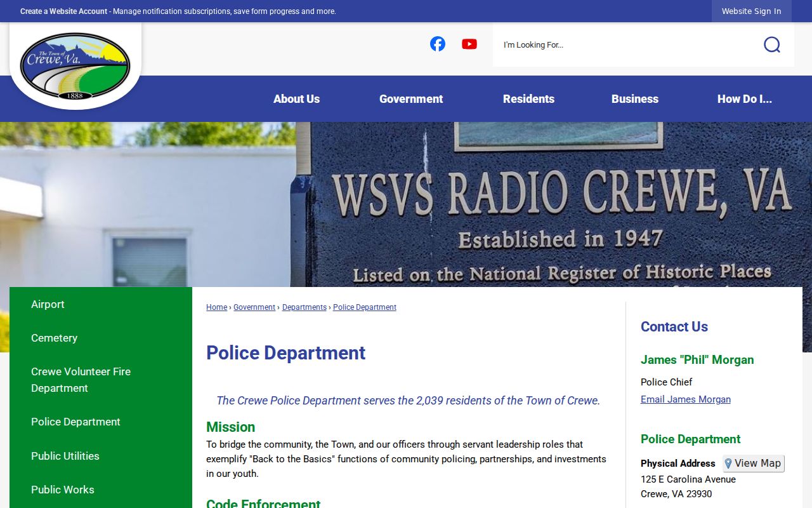Click the Mission heading
Screen dimensions: 812x508
(230, 427)
